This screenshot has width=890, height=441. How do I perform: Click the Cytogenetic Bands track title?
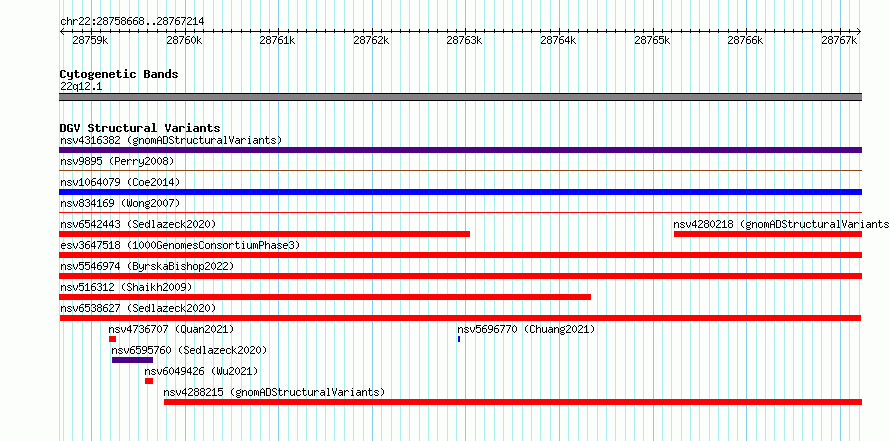119,74
